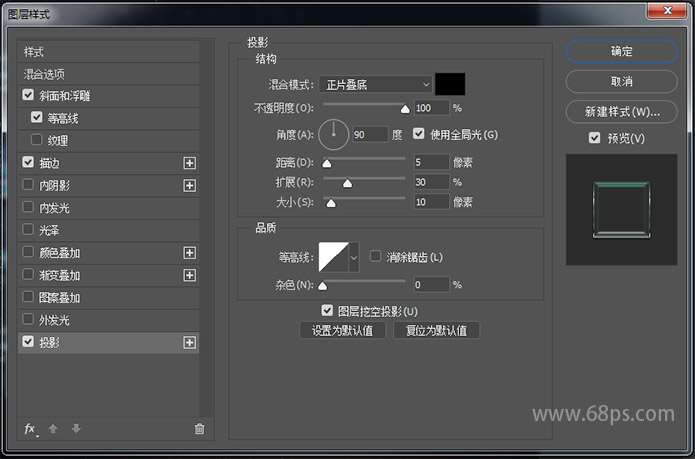
Task: Click the black shadow color swatch
Action: point(450,85)
